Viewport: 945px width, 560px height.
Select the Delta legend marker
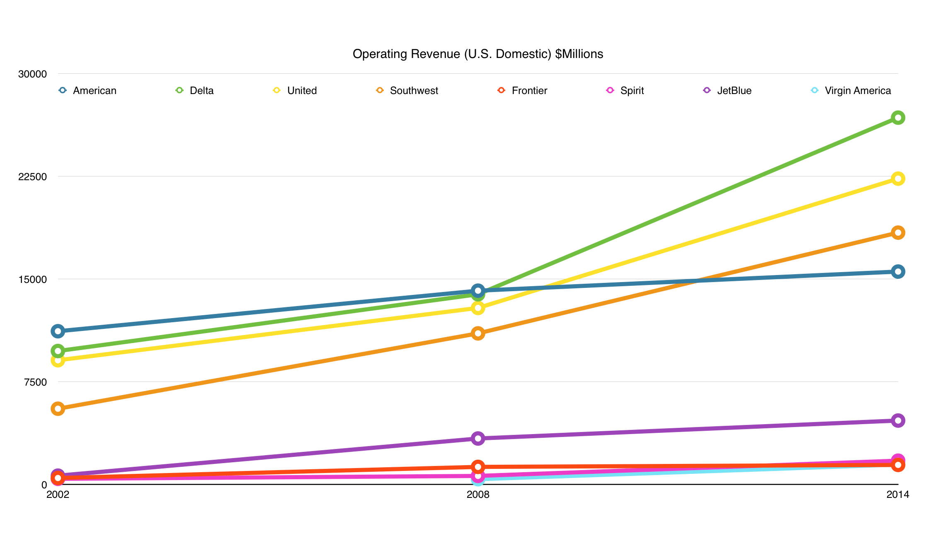[179, 90]
